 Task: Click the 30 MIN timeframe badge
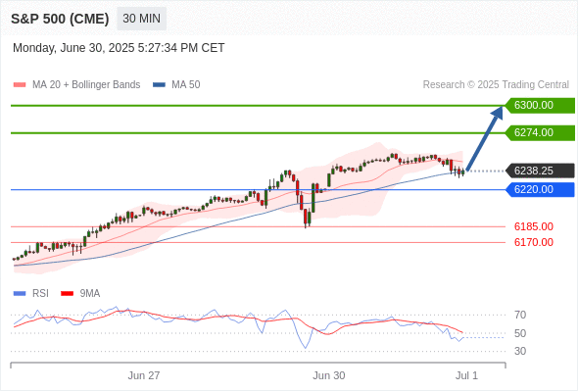point(141,19)
